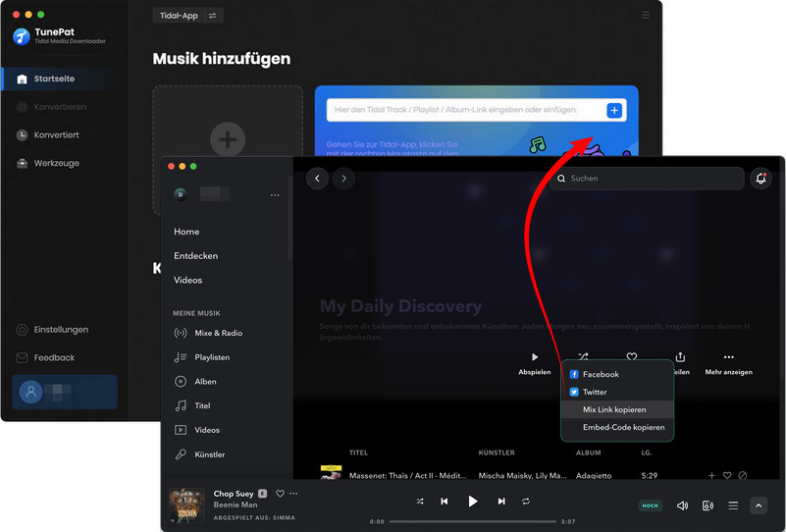Screen dimensions: 786x532
Task: Switch source via Tidal-App toggle button
Action: coord(188,16)
